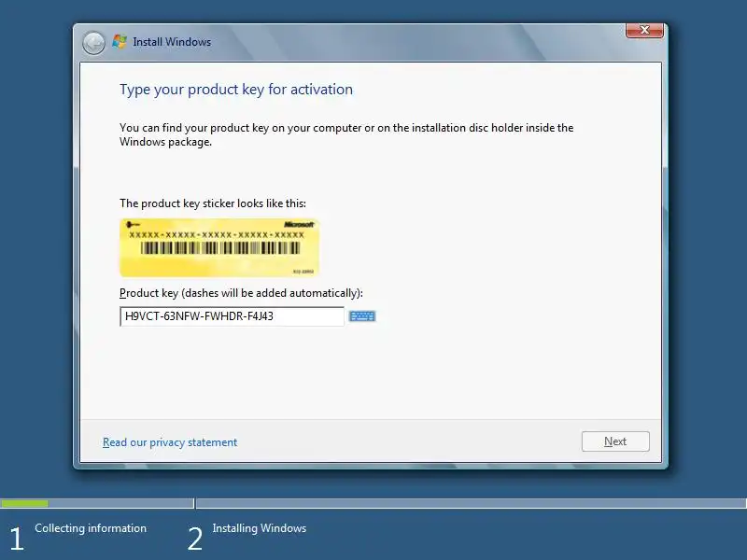Screen dimensions: 747x560
Task: Click the 'Installing Windows' step label
Action: (x=260, y=528)
